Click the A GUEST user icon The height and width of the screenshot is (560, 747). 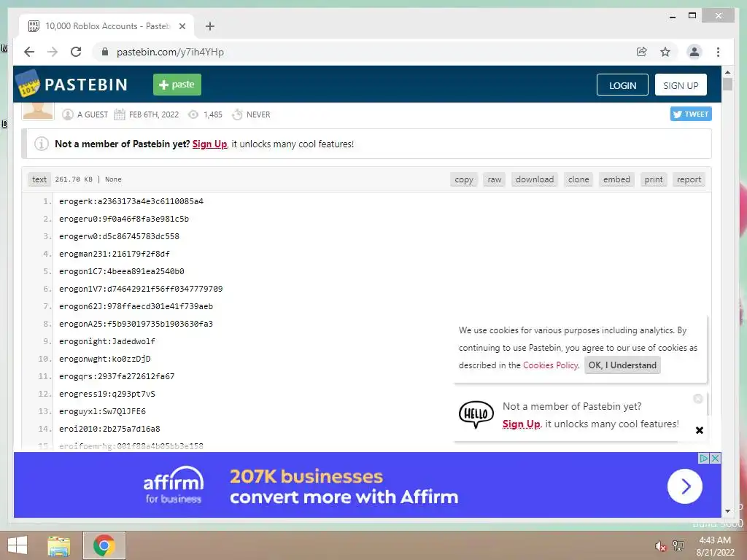pos(68,114)
